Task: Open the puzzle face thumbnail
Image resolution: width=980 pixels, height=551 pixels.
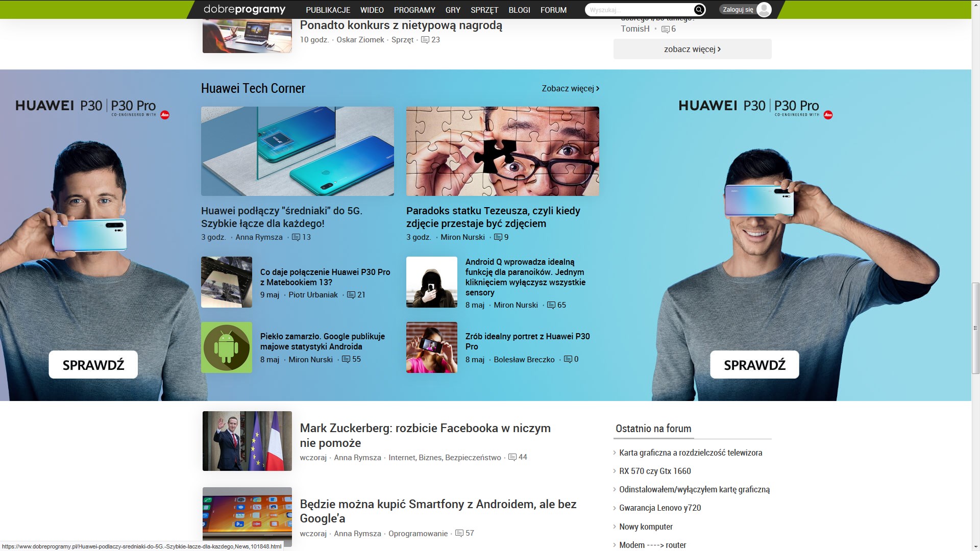Action: 503,151
